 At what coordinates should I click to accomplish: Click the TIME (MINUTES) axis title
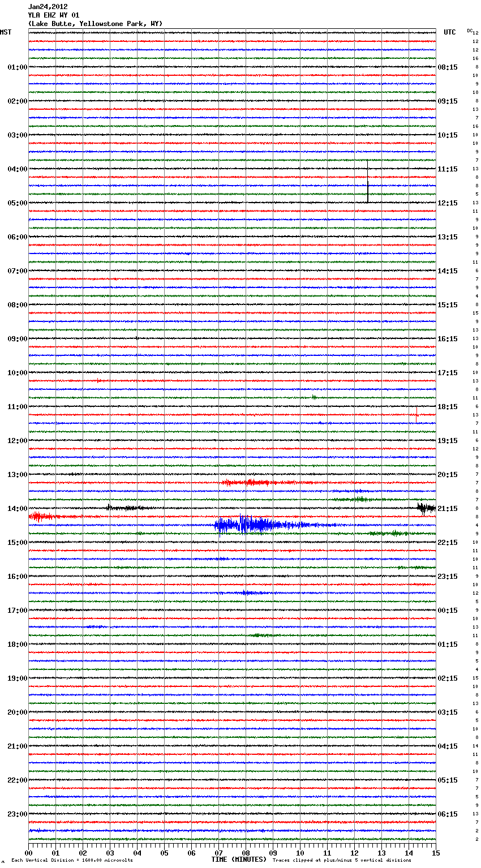[x=239, y=860]
